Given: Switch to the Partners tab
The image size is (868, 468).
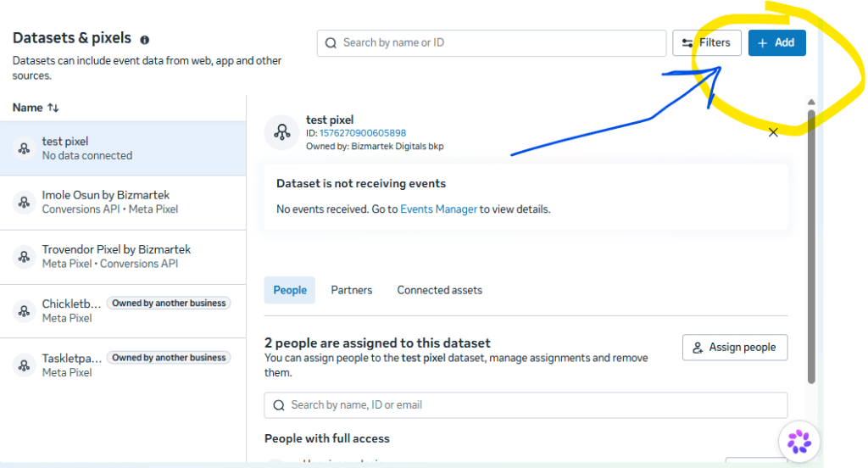Looking at the screenshot, I should (352, 290).
